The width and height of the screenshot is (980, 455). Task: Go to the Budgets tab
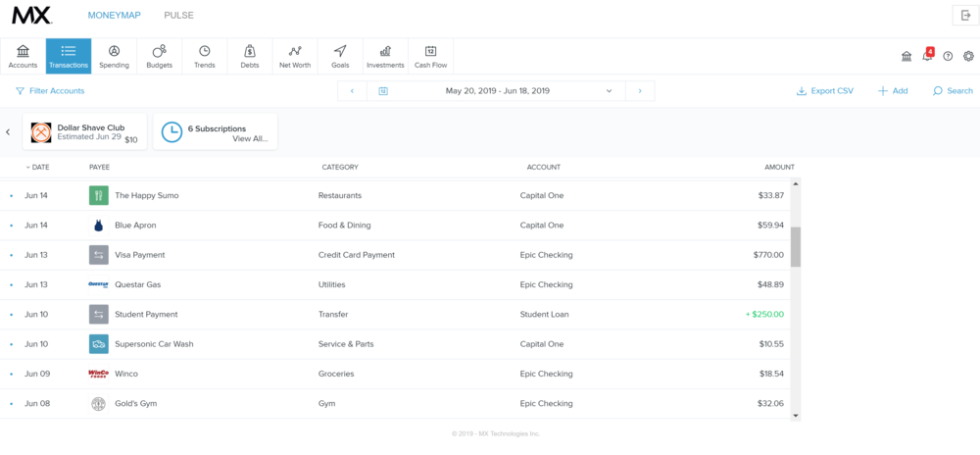[x=160, y=56]
